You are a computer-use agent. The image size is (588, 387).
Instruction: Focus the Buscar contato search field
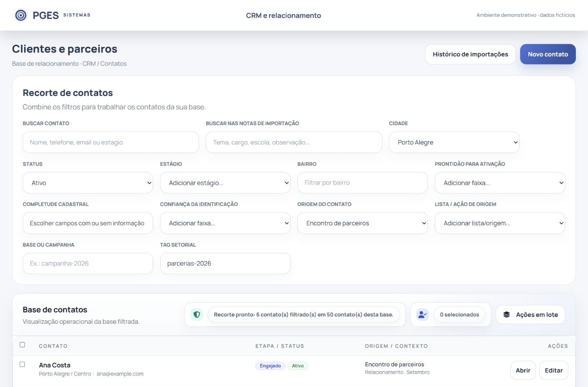click(x=111, y=142)
